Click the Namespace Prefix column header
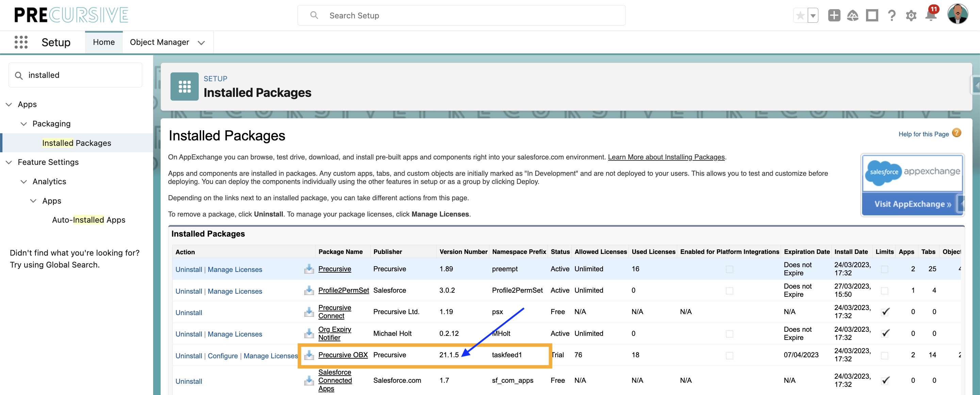The image size is (980, 395). click(519, 252)
